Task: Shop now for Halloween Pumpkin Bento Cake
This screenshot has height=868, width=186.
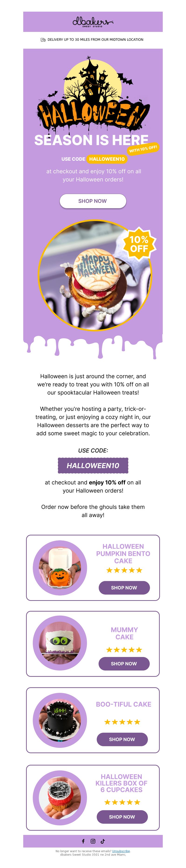Action: pyautogui.click(x=124, y=587)
